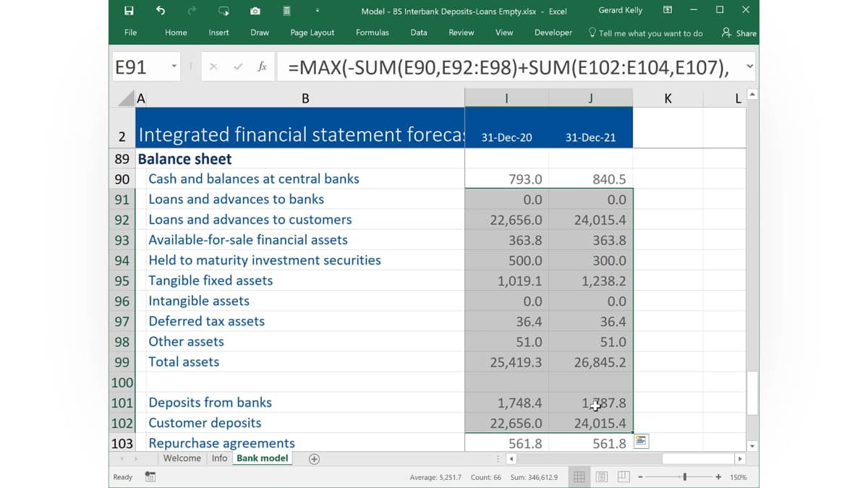Viewport: 868px width, 488px height.
Task: Select column B header
Action: pos(305,98)
